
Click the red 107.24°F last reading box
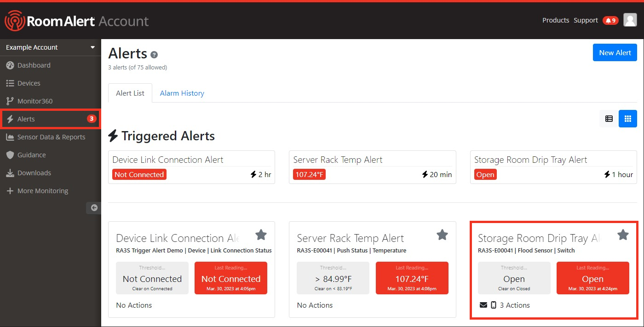click(412, 278)
